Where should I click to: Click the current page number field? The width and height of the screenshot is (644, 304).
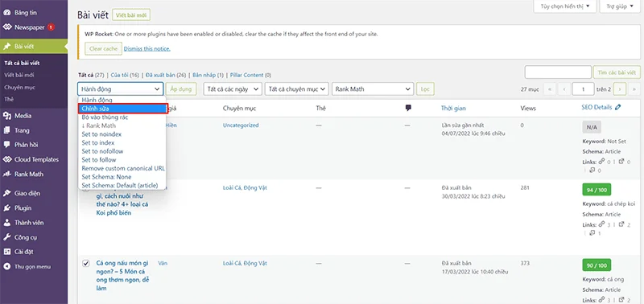click(583, 88)
